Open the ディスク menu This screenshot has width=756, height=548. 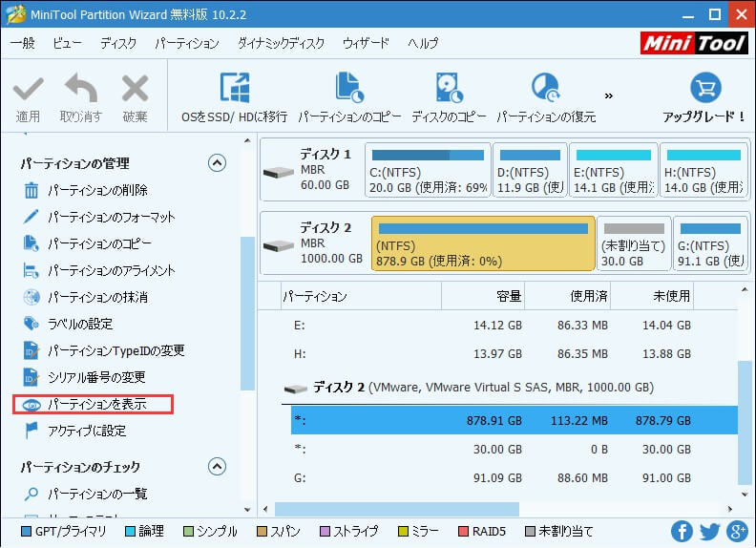(x=118, y=43)
